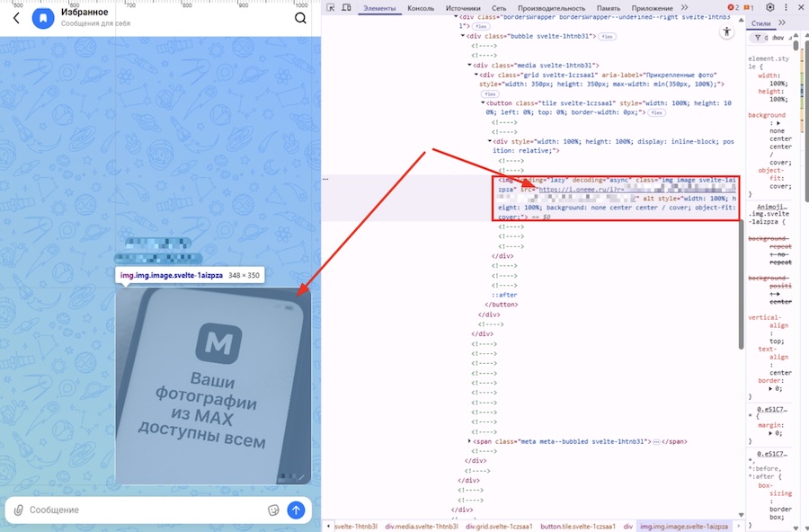
Task: Expand the span.meta node in the tree
Action: coord(471,440)
